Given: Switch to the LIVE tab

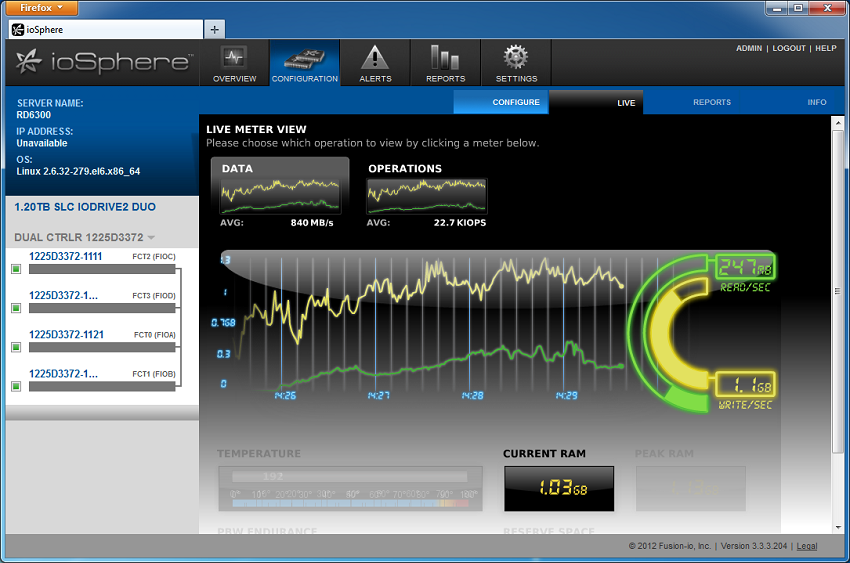Looking at the screenshot, I should [596, 102].
